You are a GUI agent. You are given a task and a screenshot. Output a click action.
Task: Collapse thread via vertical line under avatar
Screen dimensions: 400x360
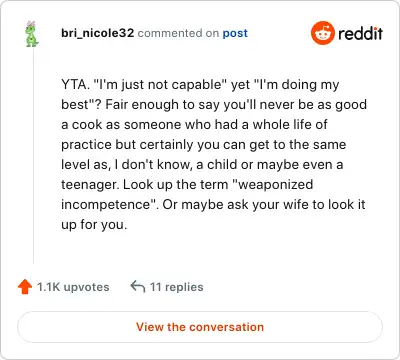pos(33,155)
